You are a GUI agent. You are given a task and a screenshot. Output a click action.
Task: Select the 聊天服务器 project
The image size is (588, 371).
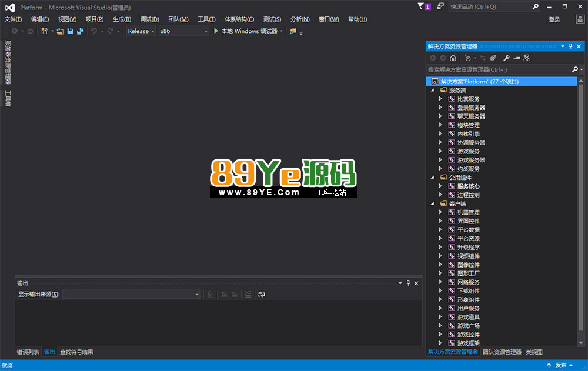point(471,116)
